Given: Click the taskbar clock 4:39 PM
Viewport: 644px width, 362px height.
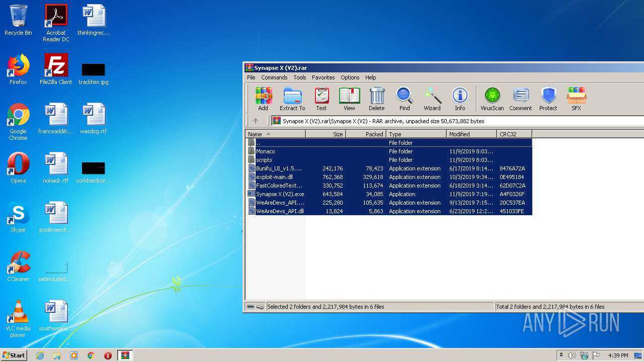Looking at the screenshot, I should [618, 355].
